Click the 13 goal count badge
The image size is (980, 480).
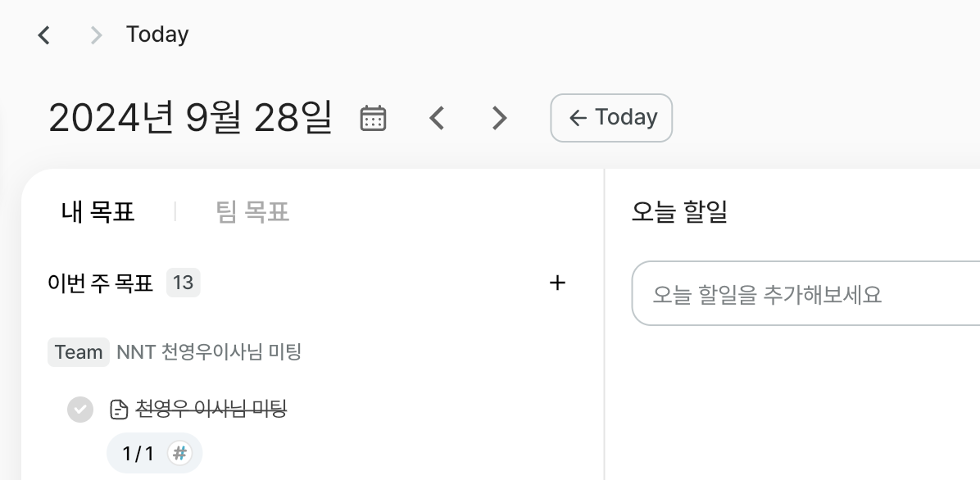(x=183, y=283)
